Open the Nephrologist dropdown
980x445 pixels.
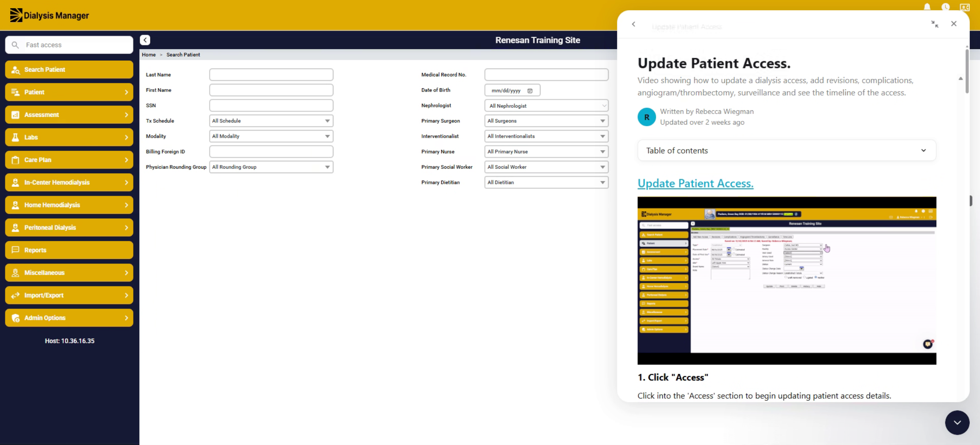(546, 106)
